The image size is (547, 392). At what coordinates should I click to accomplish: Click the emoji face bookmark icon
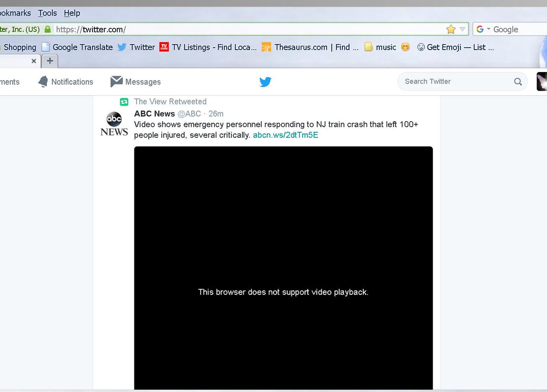pos(405,47)
